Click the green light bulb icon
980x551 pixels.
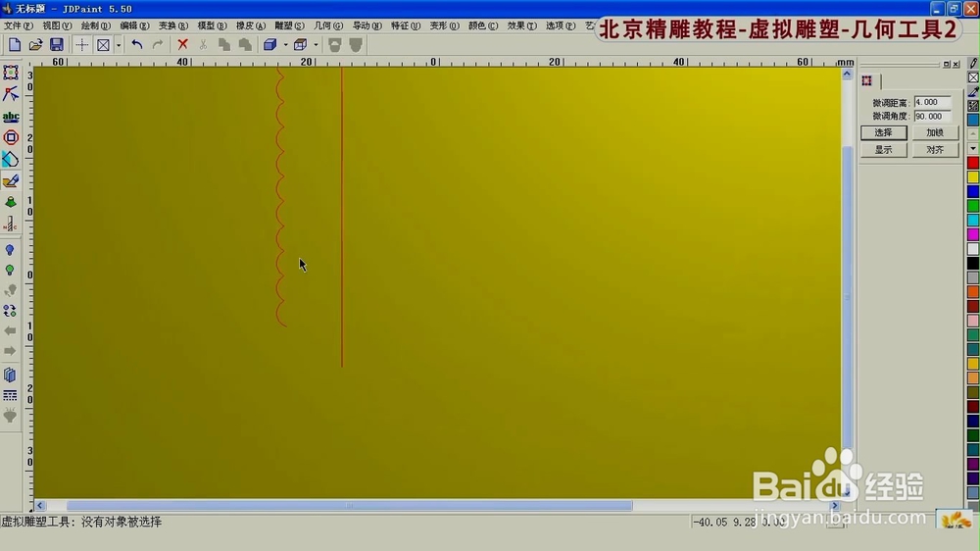[x=10, y=271]
